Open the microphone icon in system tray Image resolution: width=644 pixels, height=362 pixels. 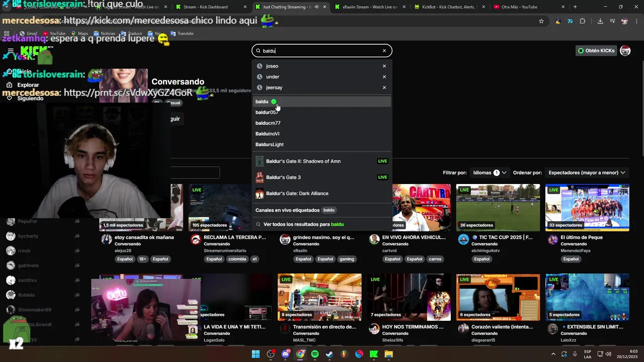575,354
